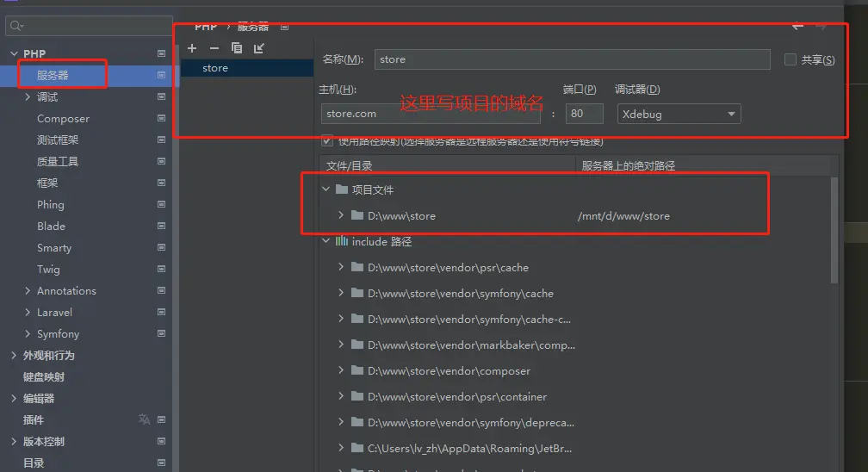Click project-level icon beside Composer row
This screenshot has width=868, height=472.
click(161, 118)
